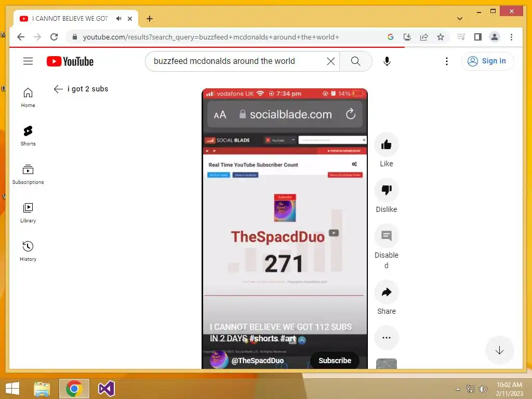The width and height of the screenshot is (532, 399).
Task: Mute the tab via speaker icon
Action: (x=118, y=19)
